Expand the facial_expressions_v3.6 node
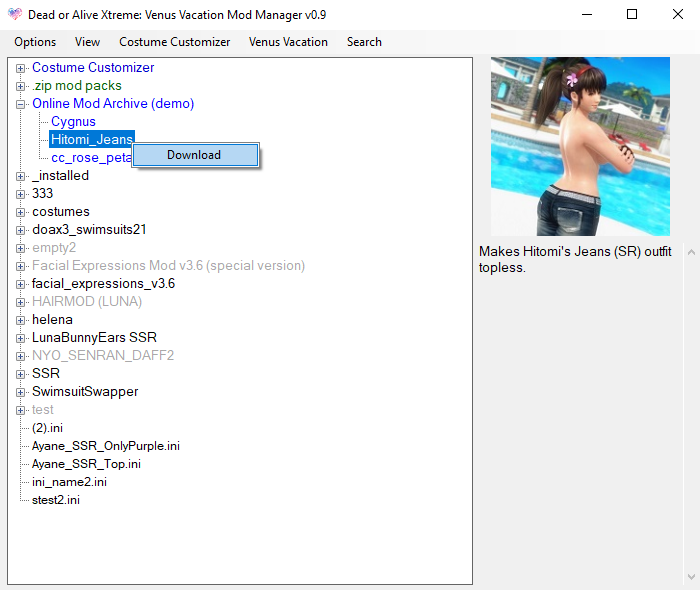This screenshot has width=700, height=590. click(x=20, y=284)
